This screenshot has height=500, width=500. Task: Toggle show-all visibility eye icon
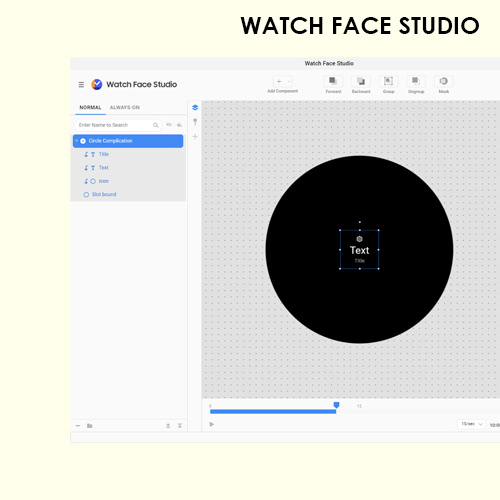click(169, 125)
